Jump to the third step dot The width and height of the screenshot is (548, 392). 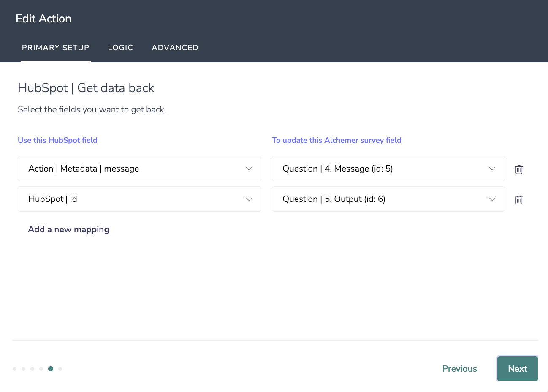(33, 369)
